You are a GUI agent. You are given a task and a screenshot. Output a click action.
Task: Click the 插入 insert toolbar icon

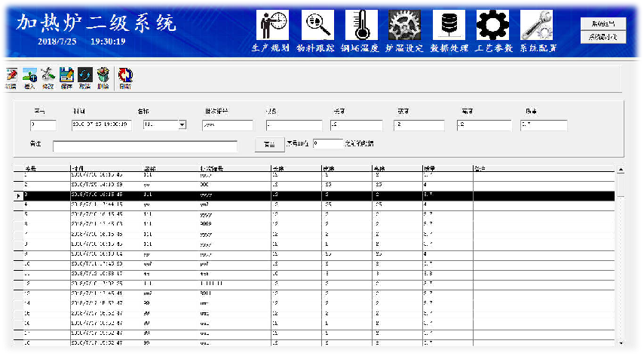29,78
